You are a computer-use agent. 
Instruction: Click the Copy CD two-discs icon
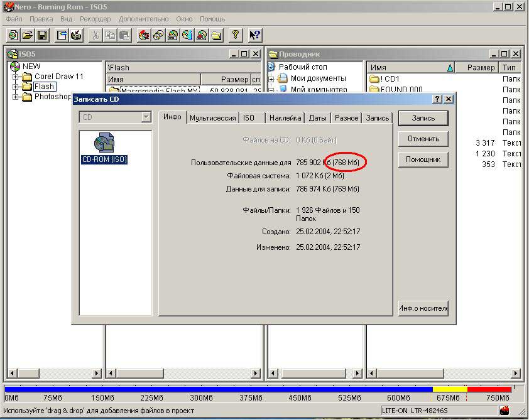(x=158, y=35)
